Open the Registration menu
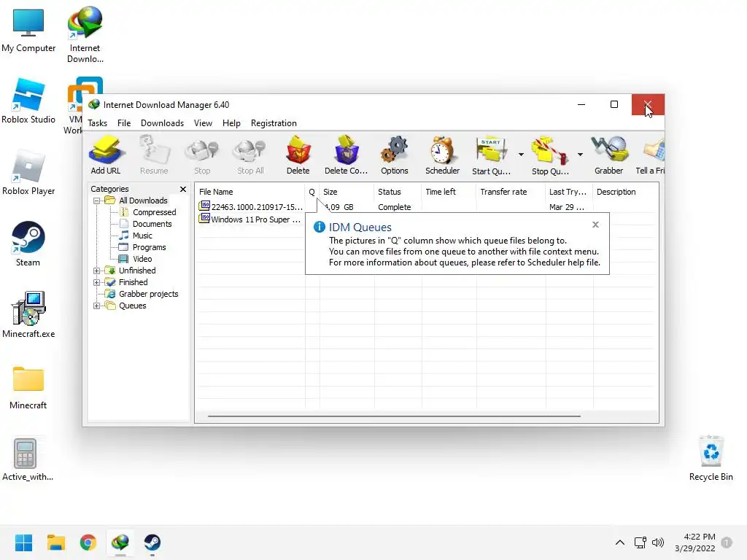The height and width of the screenshot is (560, 747). [x=274, y=123]
